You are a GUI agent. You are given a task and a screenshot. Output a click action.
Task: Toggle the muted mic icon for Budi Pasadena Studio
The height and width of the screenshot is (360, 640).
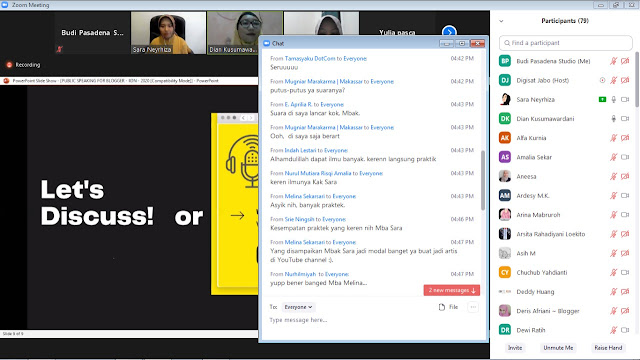613,61
